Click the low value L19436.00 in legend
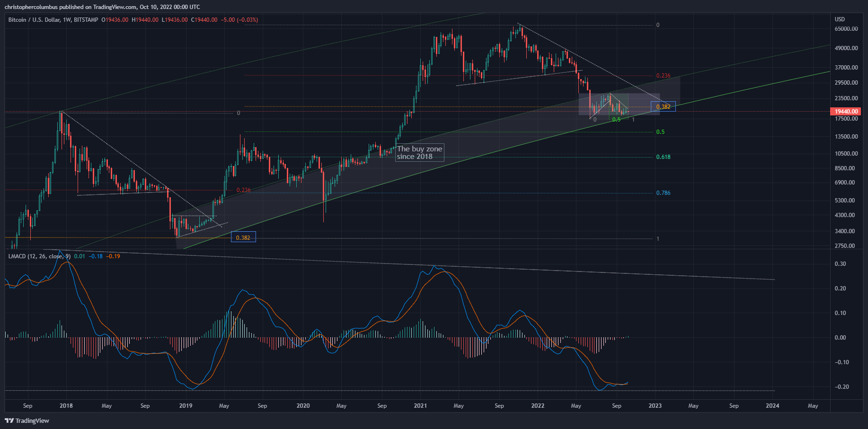 coord(175,20)
